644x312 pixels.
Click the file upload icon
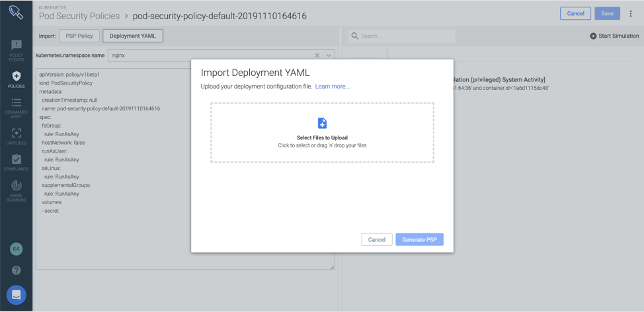[x=323, y=123]
